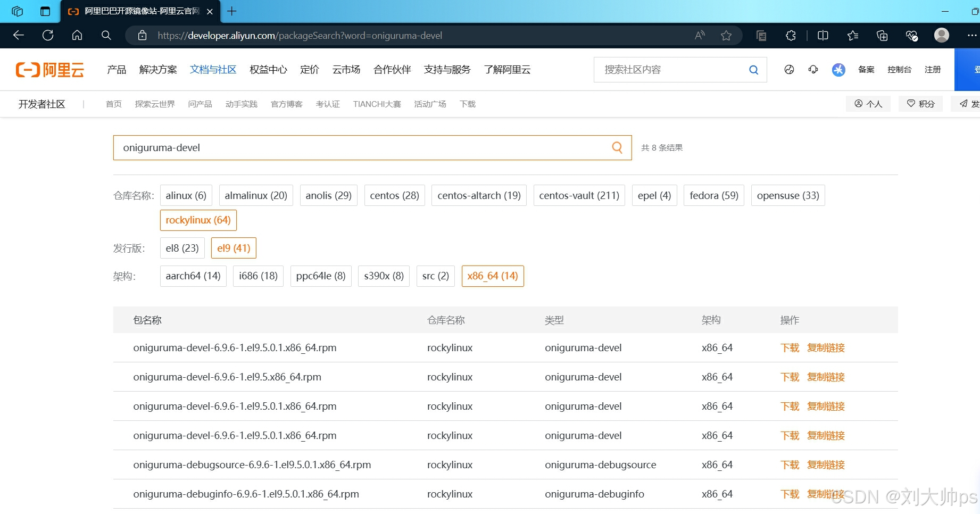The width and height of the screenshot is (980, 514).
Task: Download the oniguruma-debuginfo package
Action: [x=790, y=494]
